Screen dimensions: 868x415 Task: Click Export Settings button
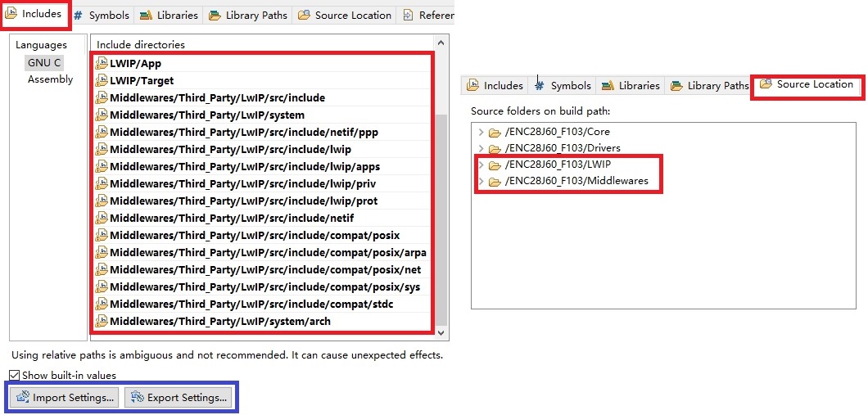pyautogui.click(x=179, y=397)
